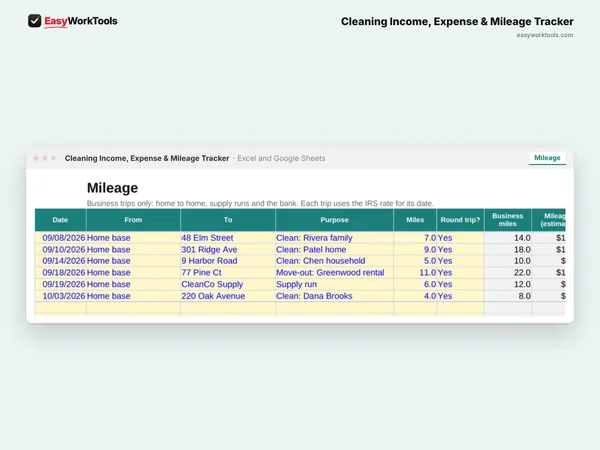This screenshot has width=600, height=450.
Task: Select the 48 Elm Street destination cell
Action: [x=228, y=238]
